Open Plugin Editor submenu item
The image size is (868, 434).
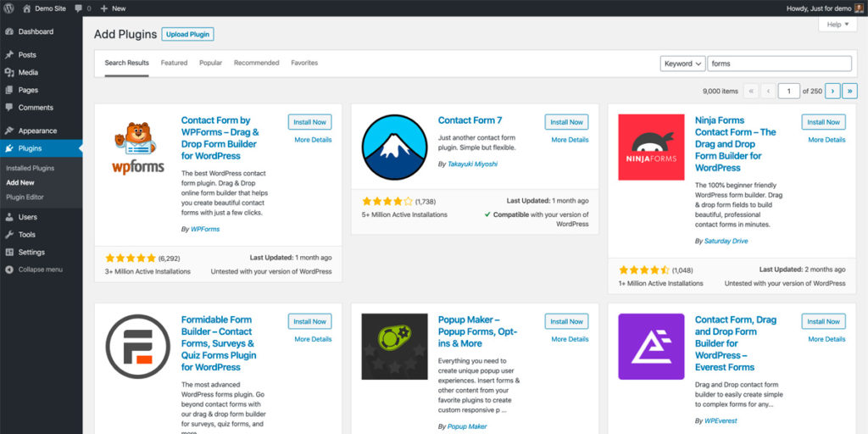pos(25,197)
